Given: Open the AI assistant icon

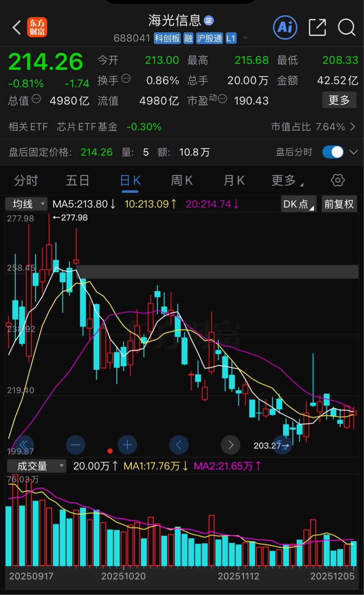Looking at the screenshot, I should point(285,27).
